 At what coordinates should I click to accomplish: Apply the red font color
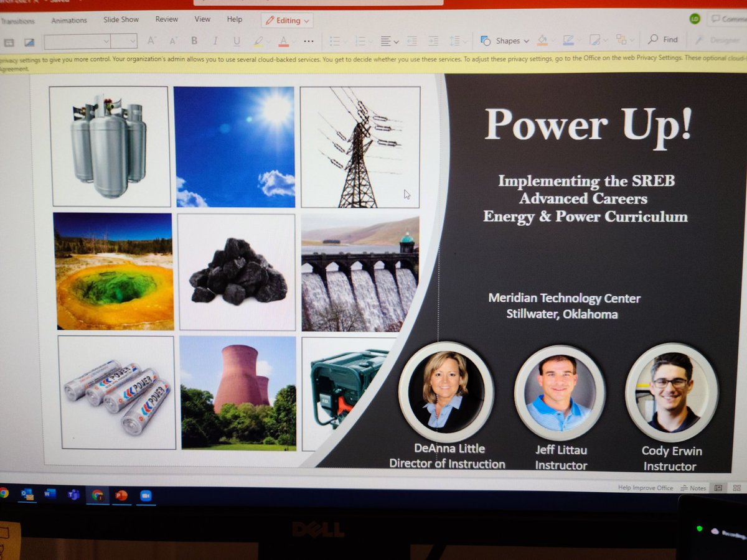283,42
